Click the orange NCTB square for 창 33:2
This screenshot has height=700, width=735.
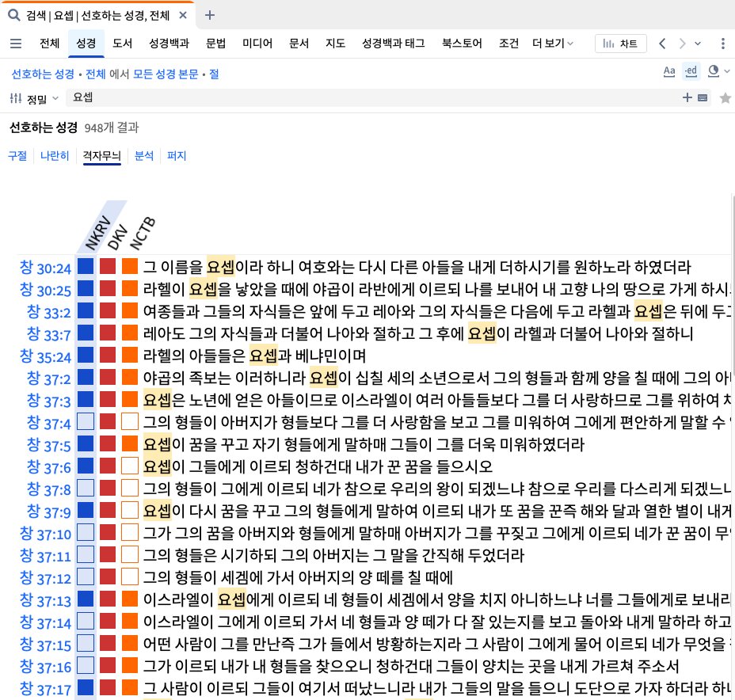click(x=130, y=310)
